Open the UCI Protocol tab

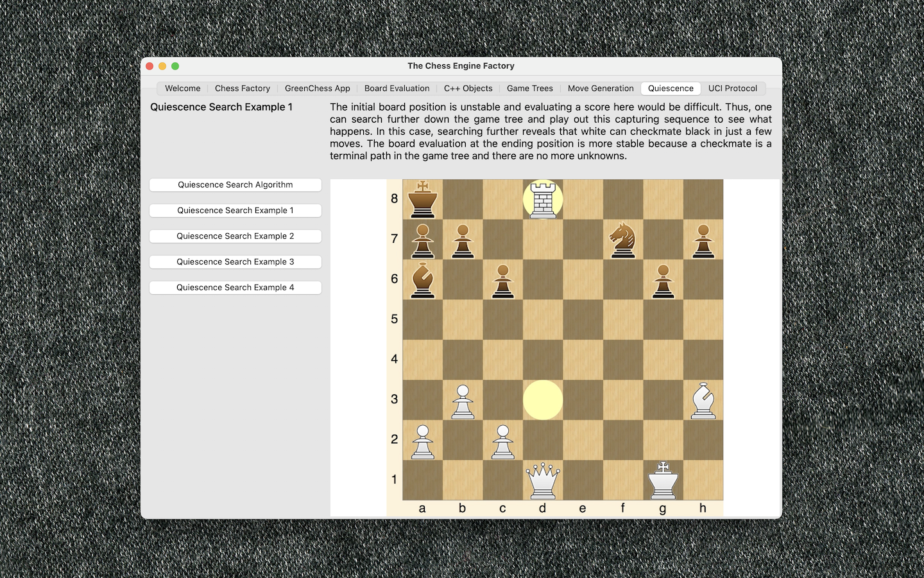click(x=733, y=89)
